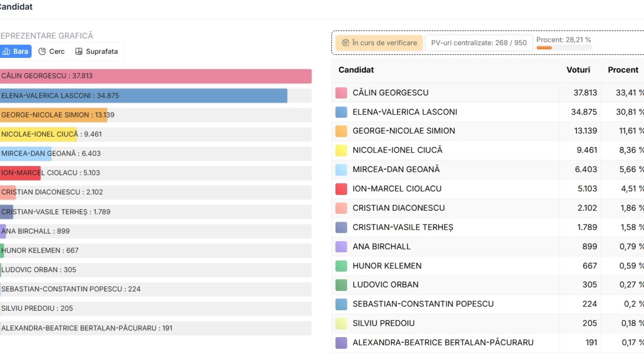Click the gear icon in verification badge

pyautogui.click(x=345, y=43)
